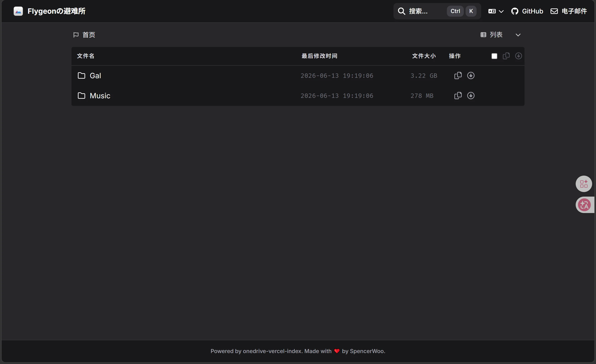Download the Music folder

(x=470, y=96)
